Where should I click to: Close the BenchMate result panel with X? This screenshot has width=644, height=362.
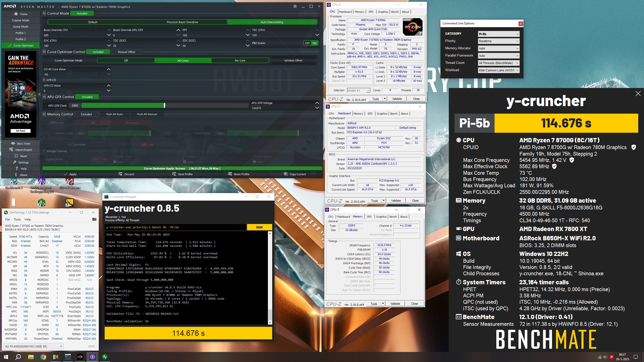[x=638, y=94]
